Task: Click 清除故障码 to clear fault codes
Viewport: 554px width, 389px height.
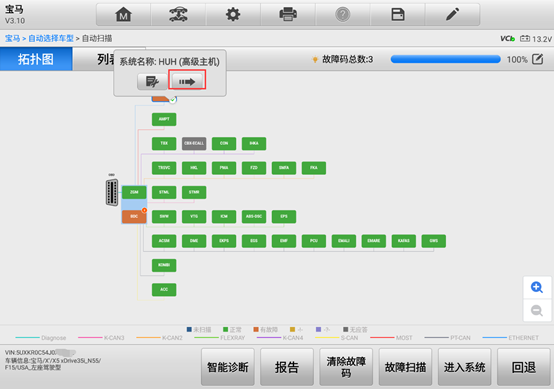Action: click(346, 367)
